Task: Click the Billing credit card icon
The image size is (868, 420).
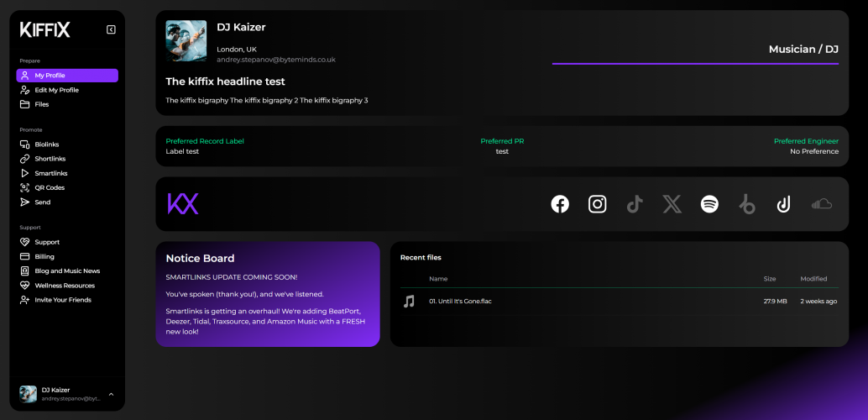Action: point(25,256)
